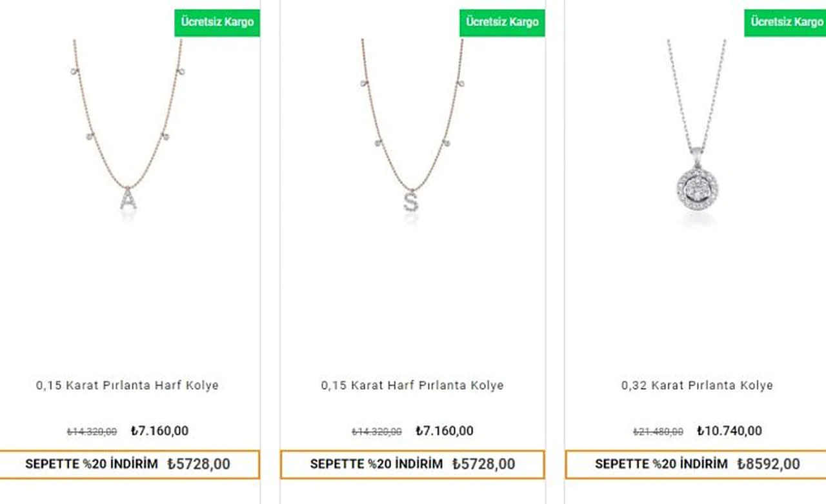Select ₺7.160,00 price of letter S necklace
Viewport: 826px width, 504px height.
click(445, 431)
